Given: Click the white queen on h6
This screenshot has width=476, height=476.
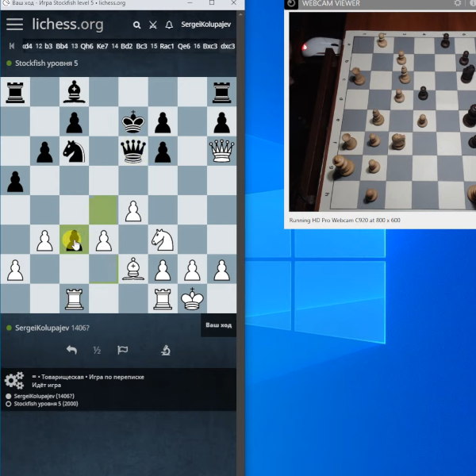Looking at the screenshot, I should coord(221,151).
